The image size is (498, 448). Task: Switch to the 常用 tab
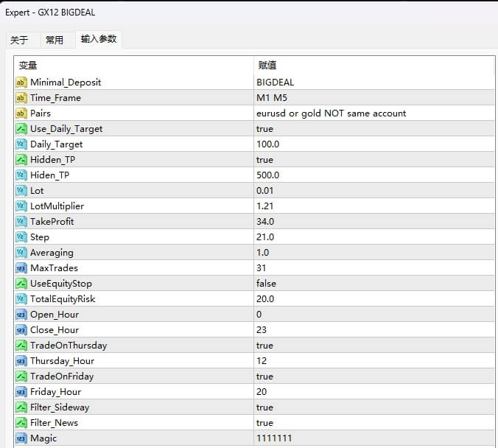(55, 40)
